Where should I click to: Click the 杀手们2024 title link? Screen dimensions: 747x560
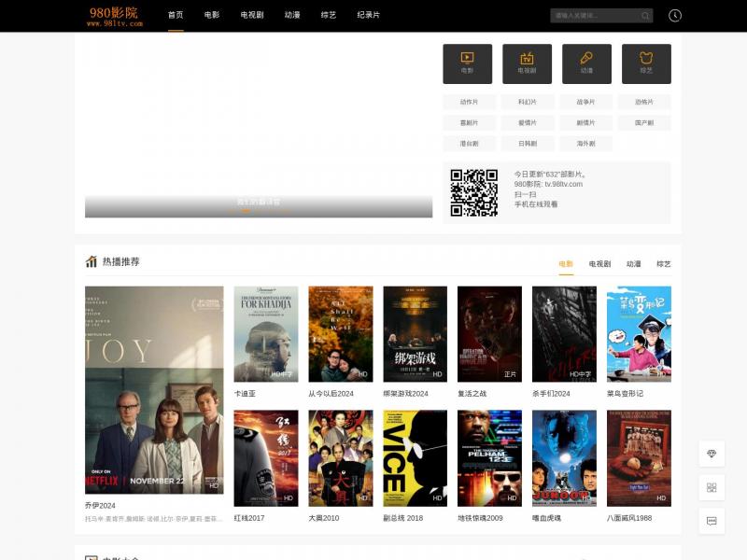coord(551,393)
